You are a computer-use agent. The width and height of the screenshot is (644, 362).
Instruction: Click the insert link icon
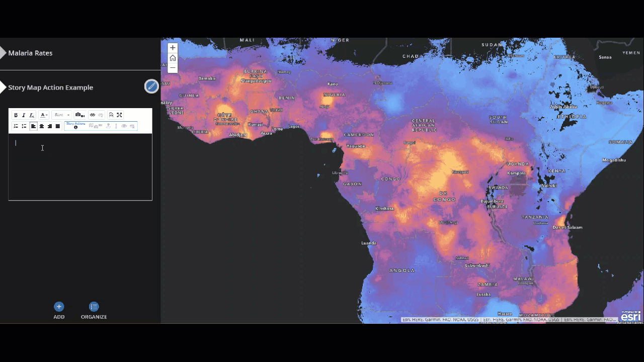[x=93, y=115]
